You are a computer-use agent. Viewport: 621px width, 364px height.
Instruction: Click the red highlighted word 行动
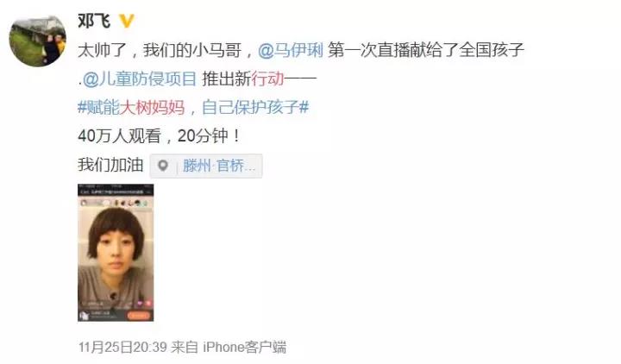coord(267,79)
